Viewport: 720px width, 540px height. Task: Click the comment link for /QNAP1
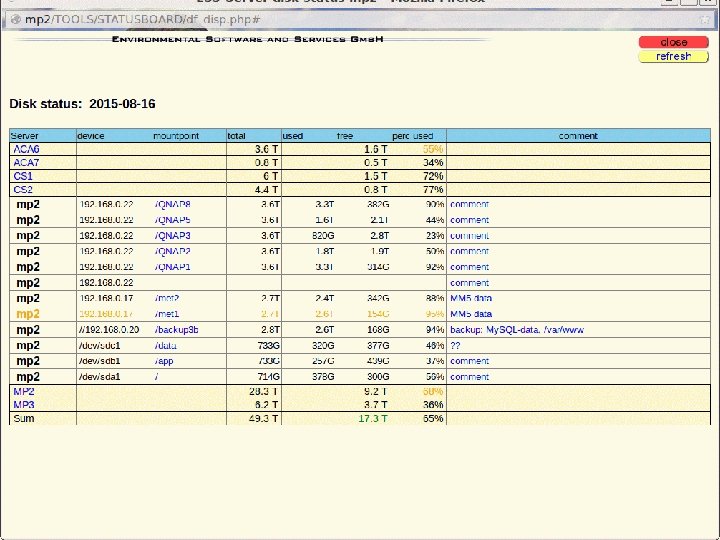pos(469,267)
